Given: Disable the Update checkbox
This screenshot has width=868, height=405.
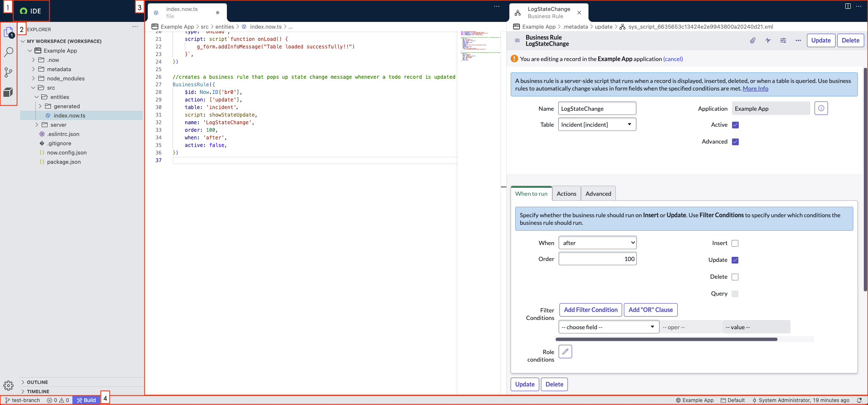Looking at the screenshot, I should 735,260.
